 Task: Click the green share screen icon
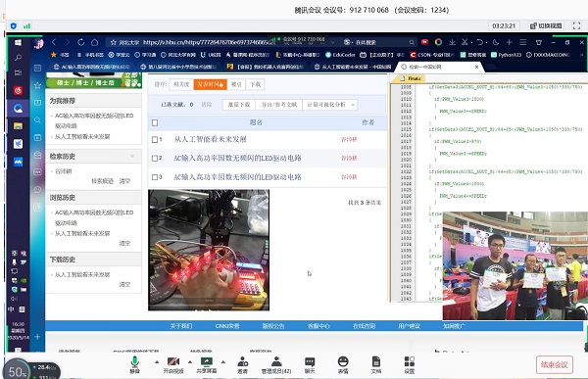(x=206, y=361)
